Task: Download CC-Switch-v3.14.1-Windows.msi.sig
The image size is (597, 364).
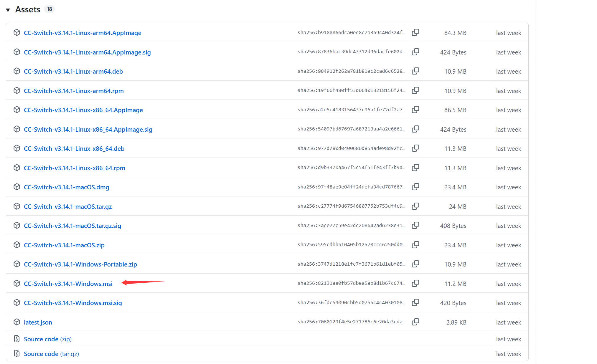Action: (x=73, y=303)
